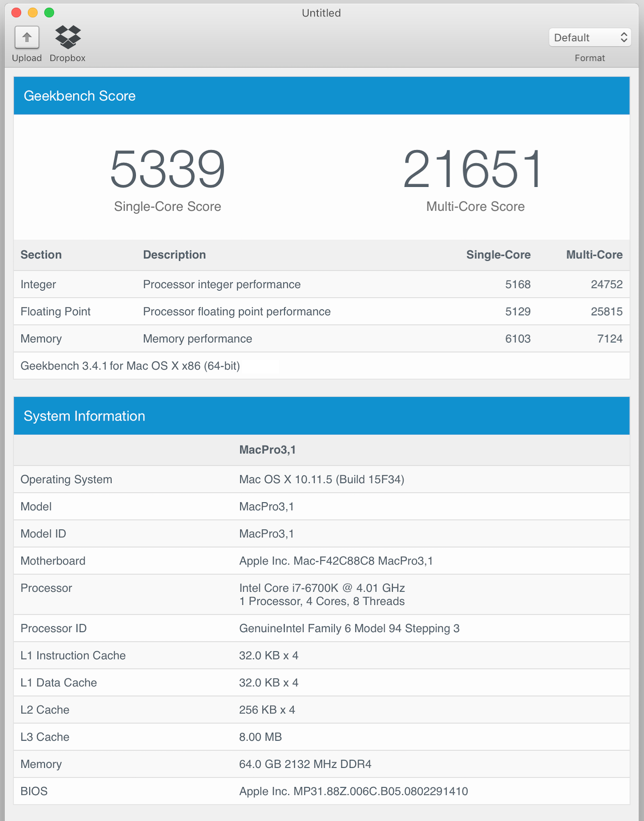Close the window with red button
The image size is (644, 821).
(x=16, y=12)
